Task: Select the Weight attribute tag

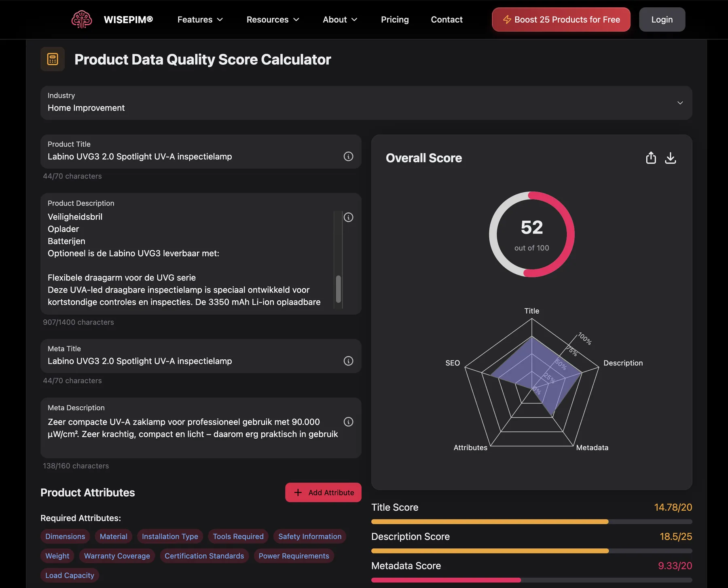Action: [x=57, y=556]
